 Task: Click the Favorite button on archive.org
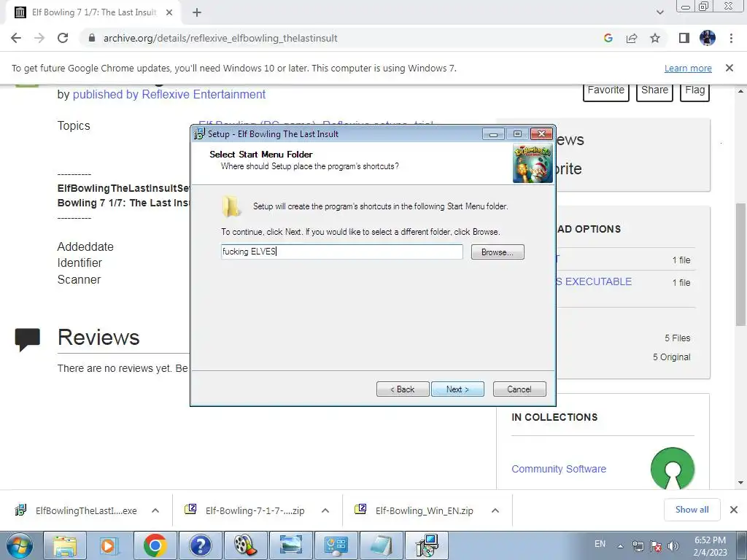point(606,91)
